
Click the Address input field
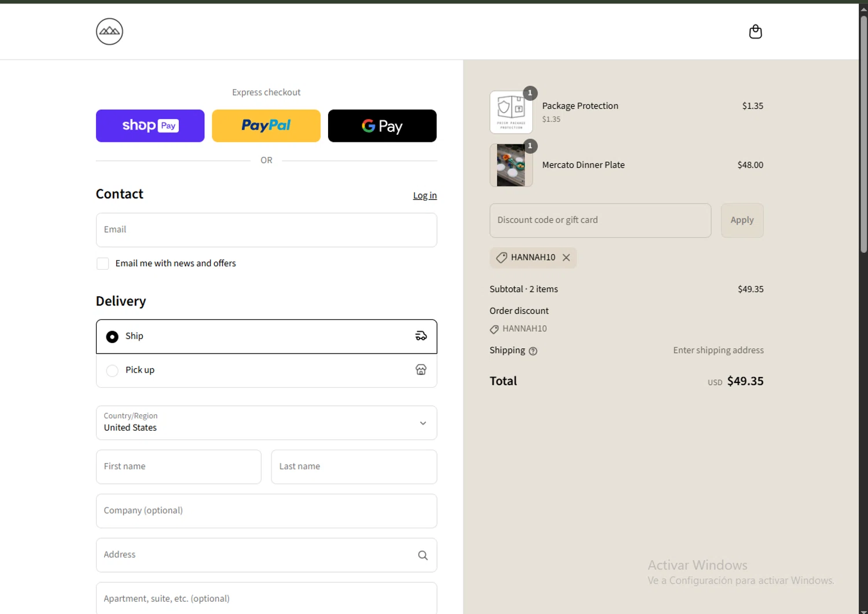(x=266, y=555)
